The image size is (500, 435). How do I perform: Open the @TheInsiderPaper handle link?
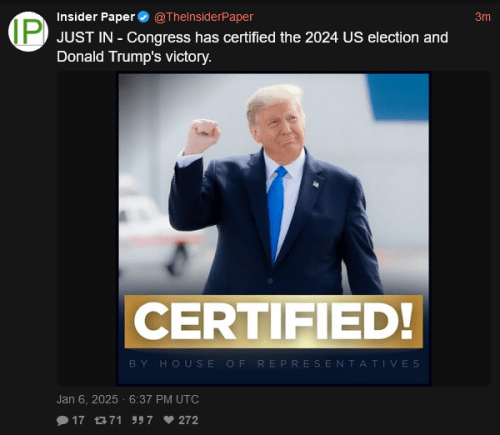(x=203, y=17)
